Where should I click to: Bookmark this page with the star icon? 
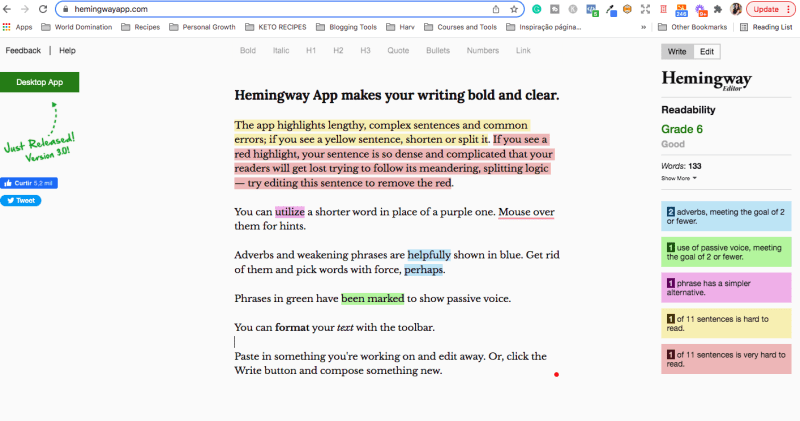515,9
